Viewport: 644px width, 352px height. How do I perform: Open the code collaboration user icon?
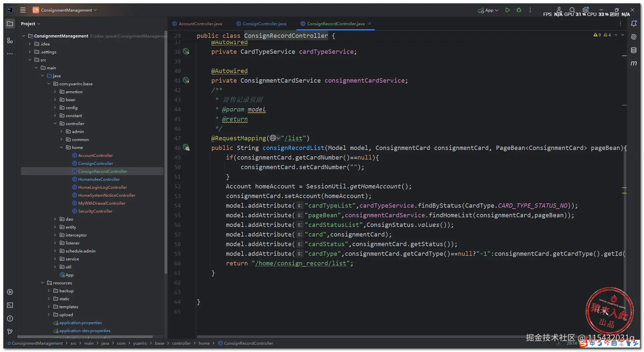click(559, 10)
